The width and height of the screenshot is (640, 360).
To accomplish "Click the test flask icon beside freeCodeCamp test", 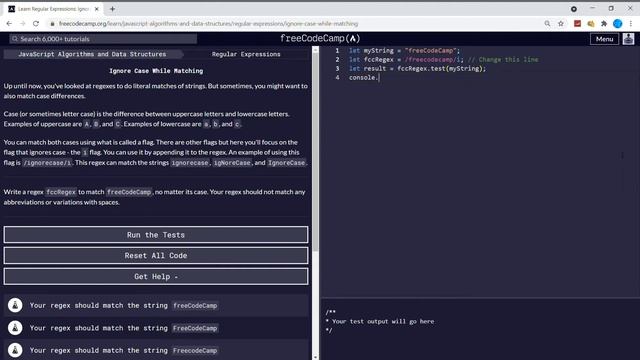I will 15,305.
